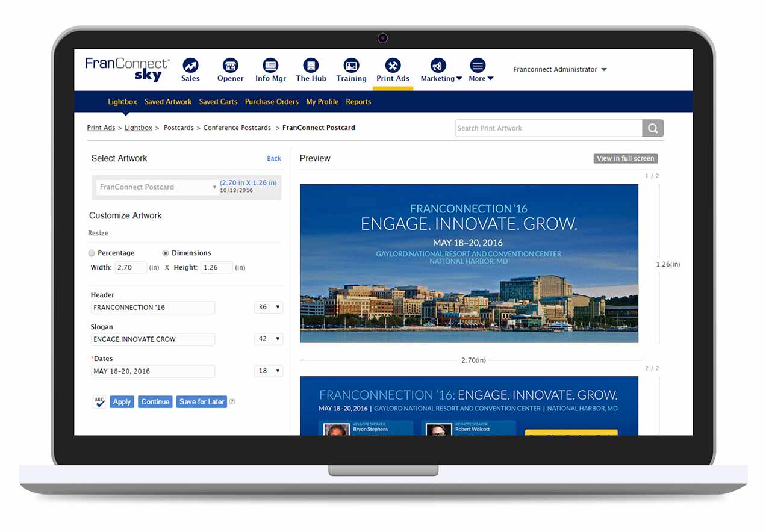Click the Slogan text field

tap(153, 339)
